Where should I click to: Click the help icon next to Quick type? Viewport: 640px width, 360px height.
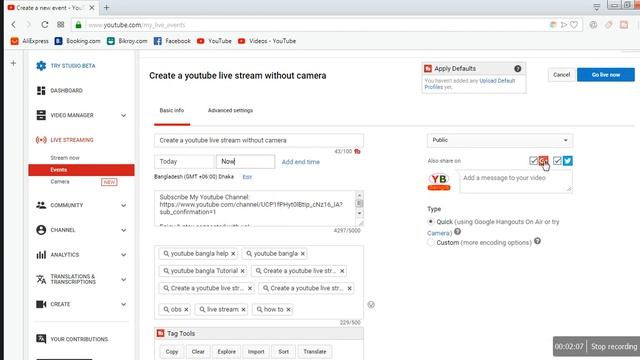coord(458,231)
